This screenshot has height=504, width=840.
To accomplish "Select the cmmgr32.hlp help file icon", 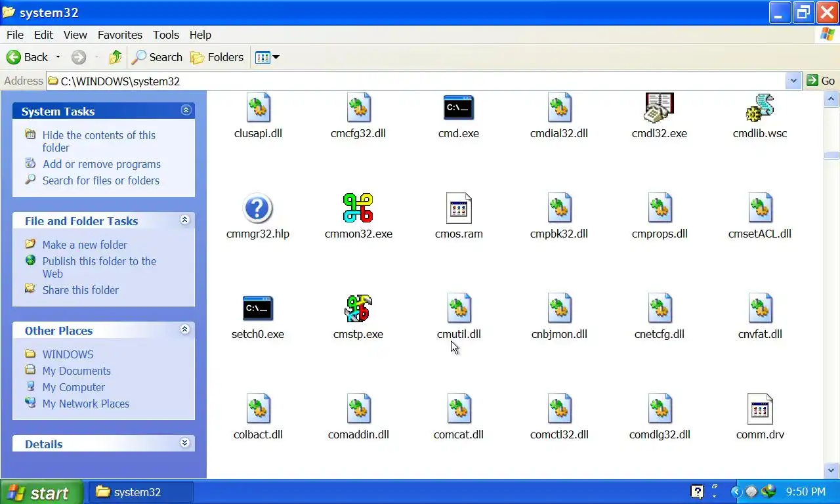I will (258, 208).
